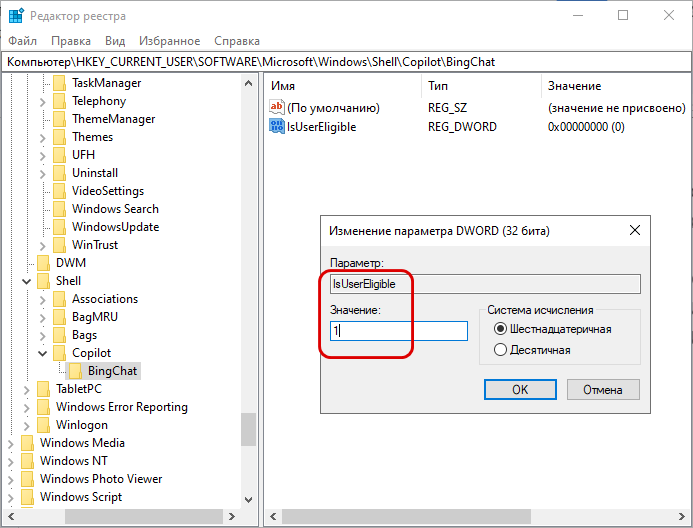Click the registry path address bar
This screenshot has height=528, width=693.
[346, 62]
